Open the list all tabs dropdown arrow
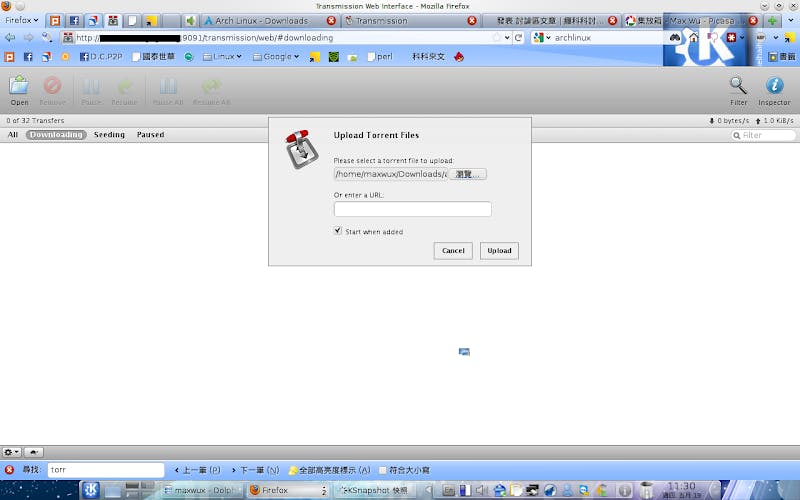The image size is (800, 500). point(791,20)
